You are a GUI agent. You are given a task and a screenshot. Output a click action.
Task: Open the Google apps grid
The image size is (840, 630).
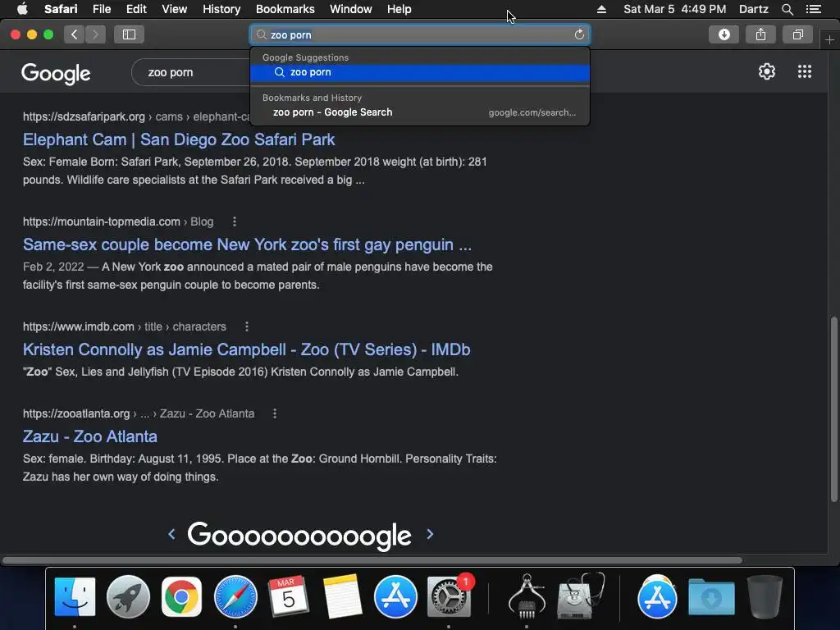[x=805, y=71]
